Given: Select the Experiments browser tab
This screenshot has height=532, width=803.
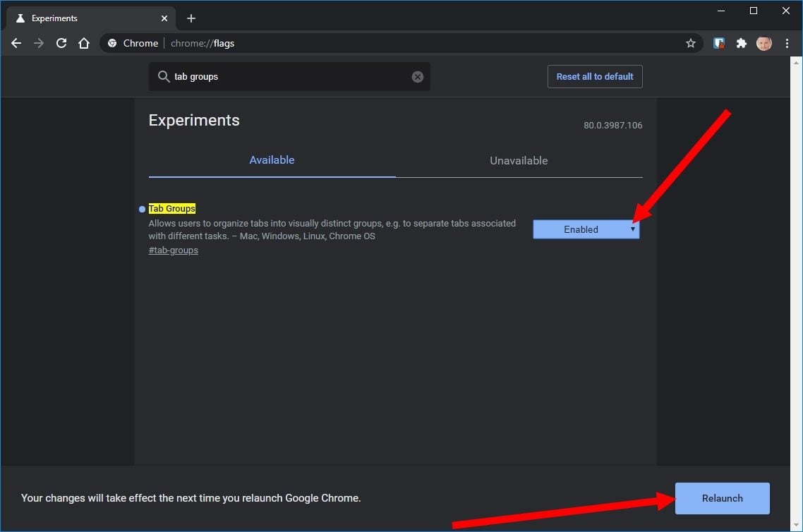Looking at the screenshot, I should pyautogui.click(x=91, y=18).
